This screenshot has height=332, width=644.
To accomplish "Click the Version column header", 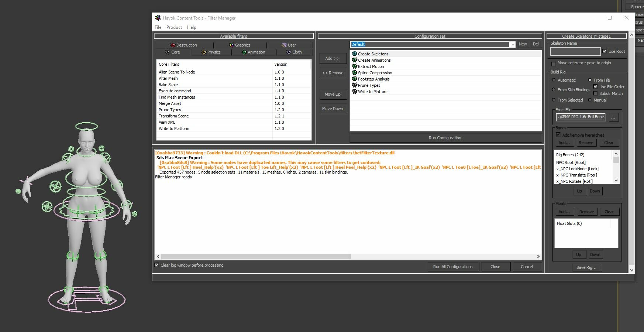I will (x=292, y=64).
